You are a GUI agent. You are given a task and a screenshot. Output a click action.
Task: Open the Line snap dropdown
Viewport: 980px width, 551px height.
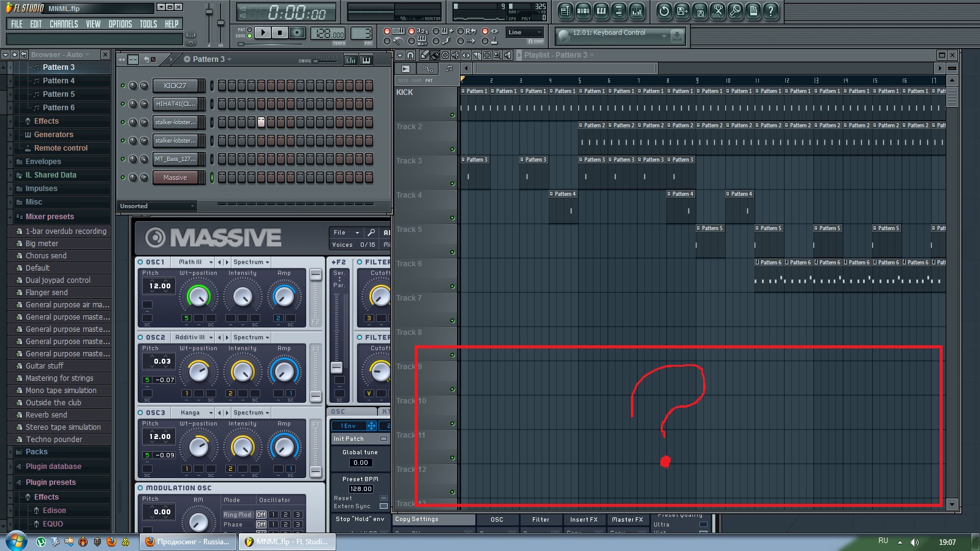[525, 32]
